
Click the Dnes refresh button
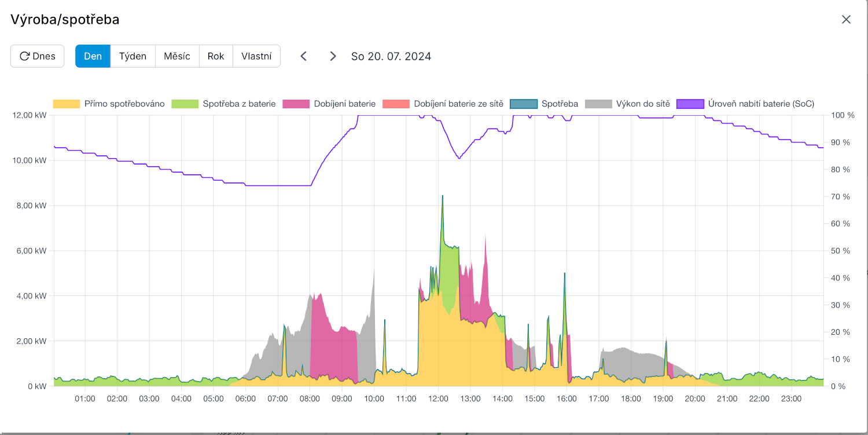(x=38, y=56)
